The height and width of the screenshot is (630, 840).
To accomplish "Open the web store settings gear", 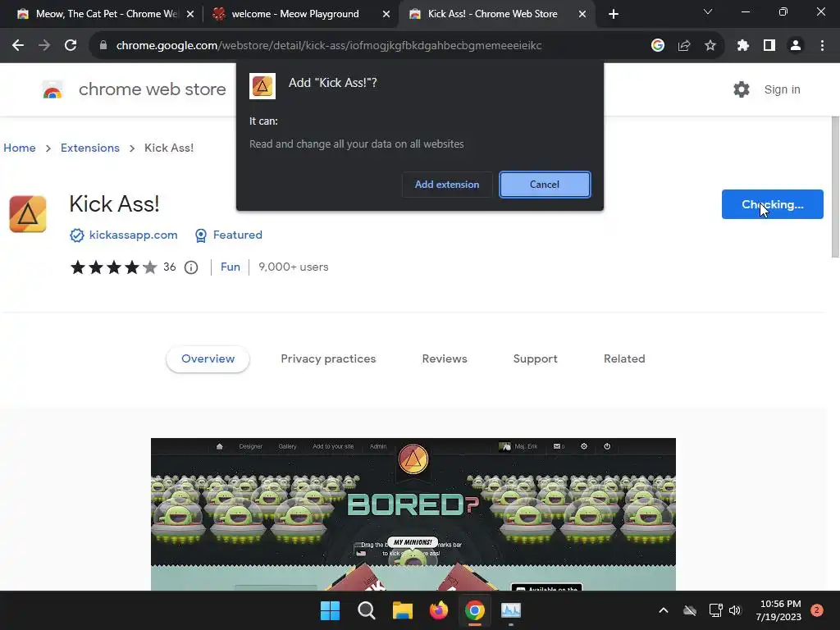I will click(x=742, y=89).
